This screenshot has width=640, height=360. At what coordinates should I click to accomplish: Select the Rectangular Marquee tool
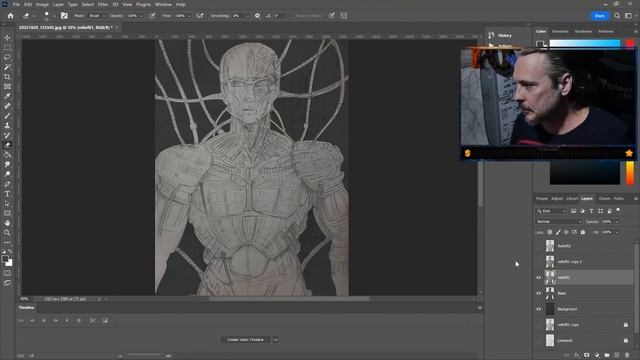(7, 47)
